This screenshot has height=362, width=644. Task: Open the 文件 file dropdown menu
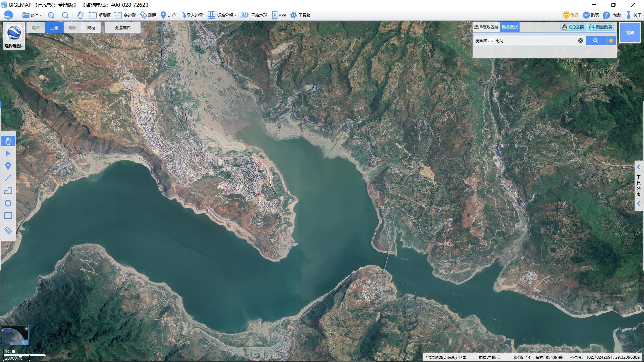(x=32, y=15)
